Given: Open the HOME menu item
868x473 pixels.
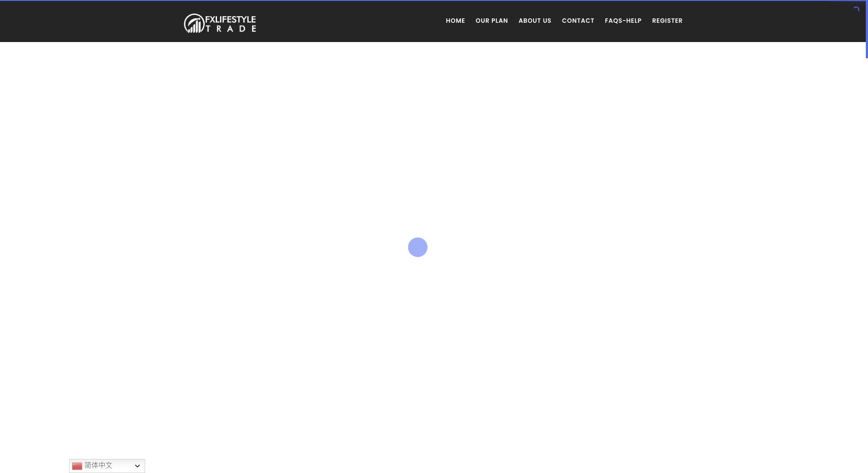Looking at the screenshot, I should [x=455, y=21].
